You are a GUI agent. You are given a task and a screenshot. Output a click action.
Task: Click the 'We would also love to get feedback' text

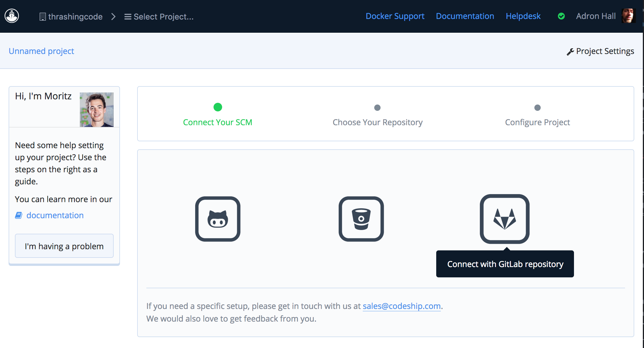coord(231,319)
